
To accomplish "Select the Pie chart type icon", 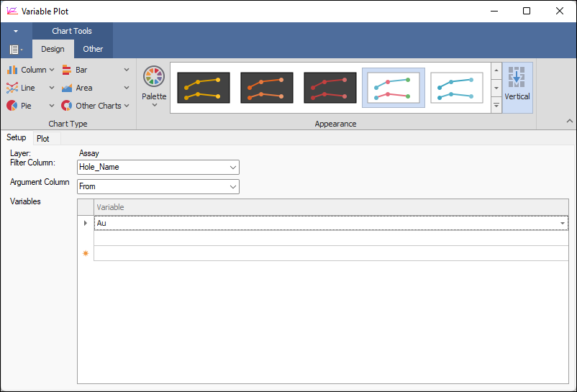I will [12, 106].
